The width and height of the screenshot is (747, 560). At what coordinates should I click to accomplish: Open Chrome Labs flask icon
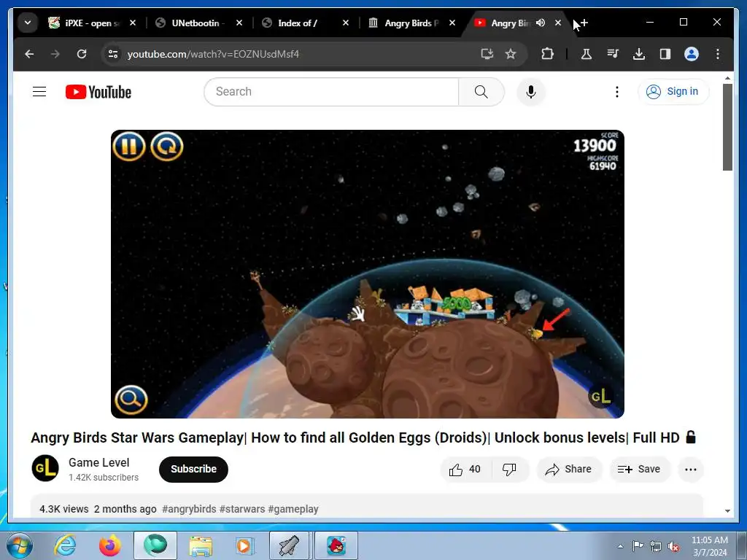pyautogui.click(x=587, y=54)
